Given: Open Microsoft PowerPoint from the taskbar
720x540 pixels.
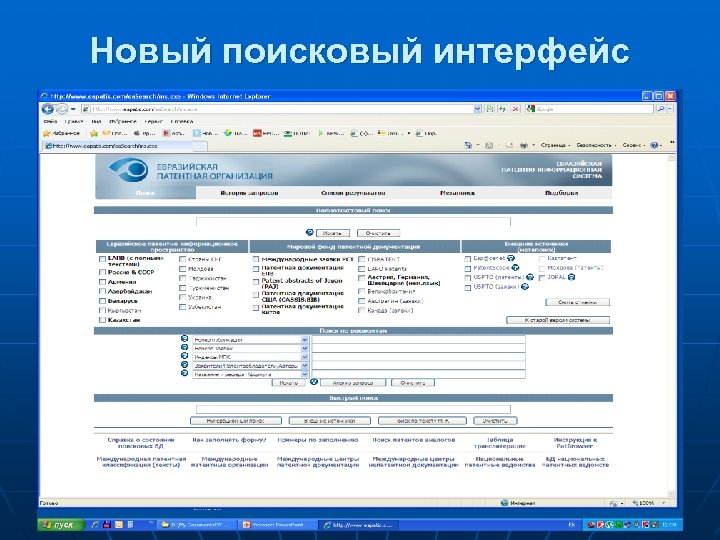Looking at the screenshot, I should tap(277, 524).
